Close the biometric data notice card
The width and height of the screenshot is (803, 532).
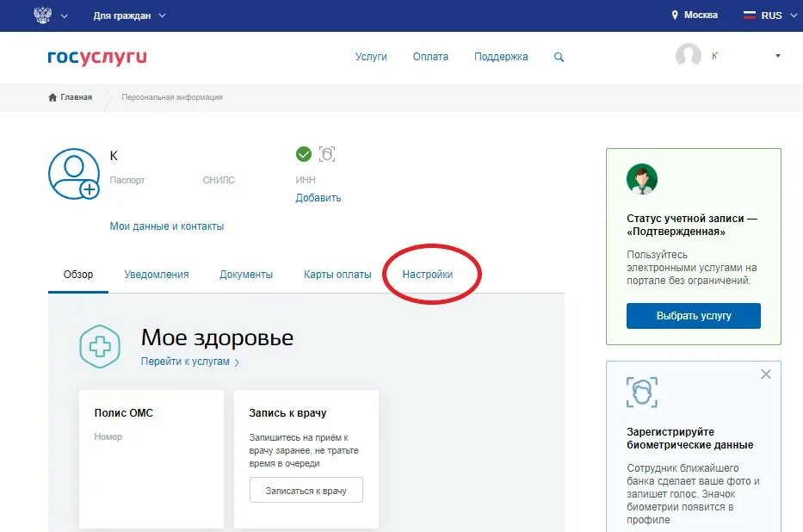coord(766,374)
